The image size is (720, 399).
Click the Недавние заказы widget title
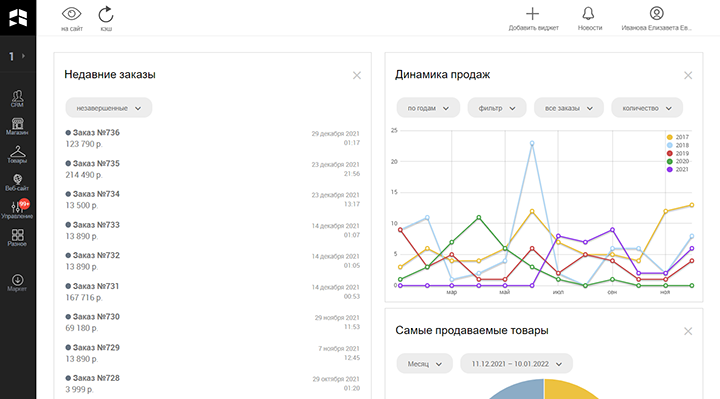tap(110, 75)
